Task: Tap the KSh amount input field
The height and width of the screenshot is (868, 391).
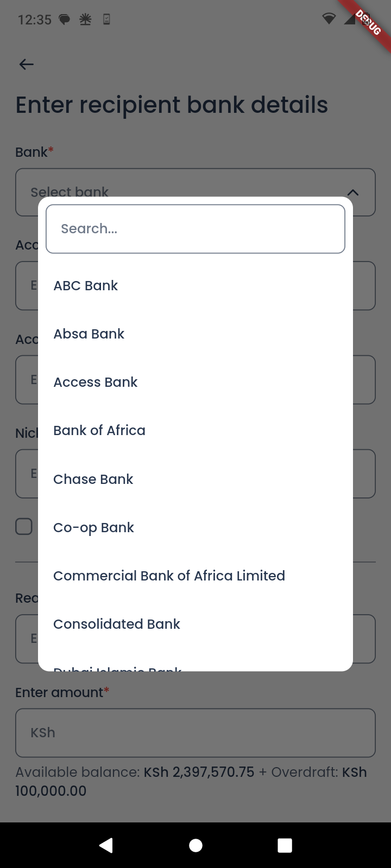Action: [x=195, y=733]
